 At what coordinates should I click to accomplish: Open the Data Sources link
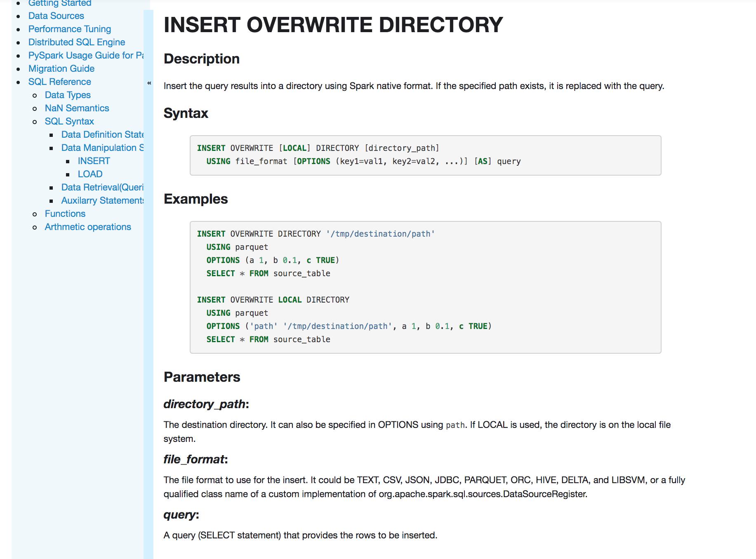[x=56, y=16]
